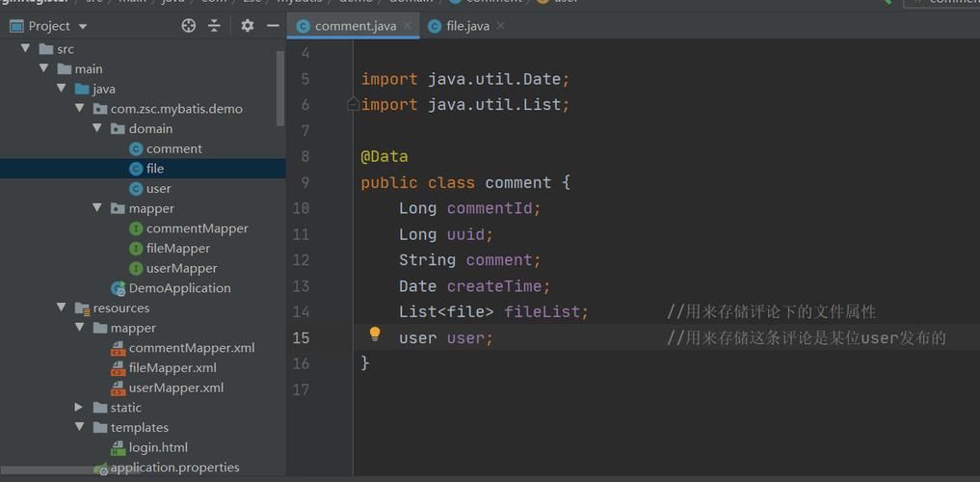Click the DemoApplication class icon
The height and width of the screenshot is (482, 980).
pos(118,288)
